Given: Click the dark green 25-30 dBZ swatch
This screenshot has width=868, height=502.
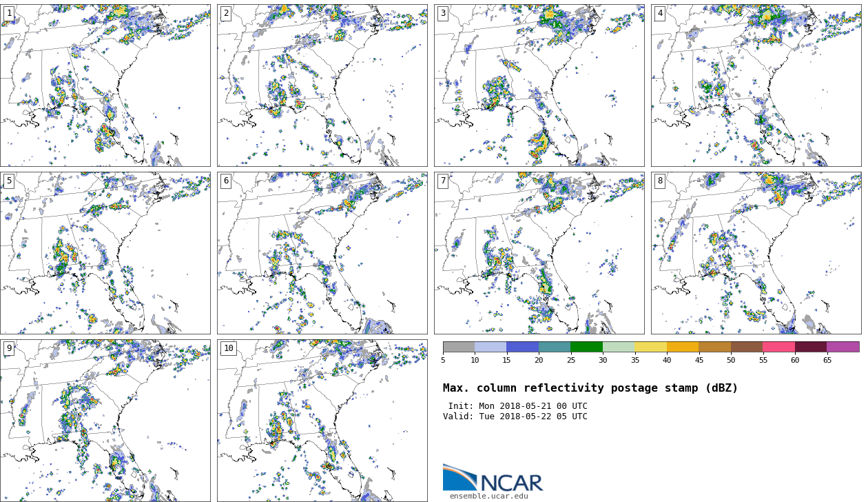Looking at the screenshot, I should [586, 347].
